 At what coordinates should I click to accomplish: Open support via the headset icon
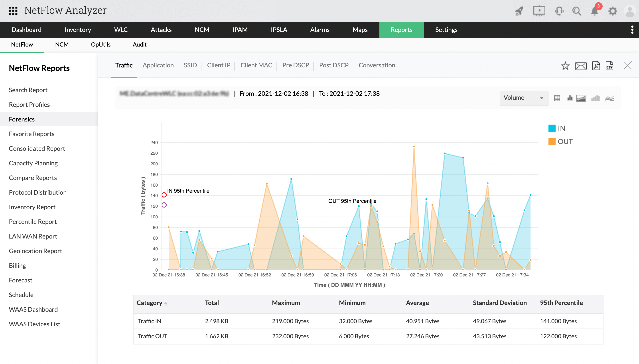559,11
